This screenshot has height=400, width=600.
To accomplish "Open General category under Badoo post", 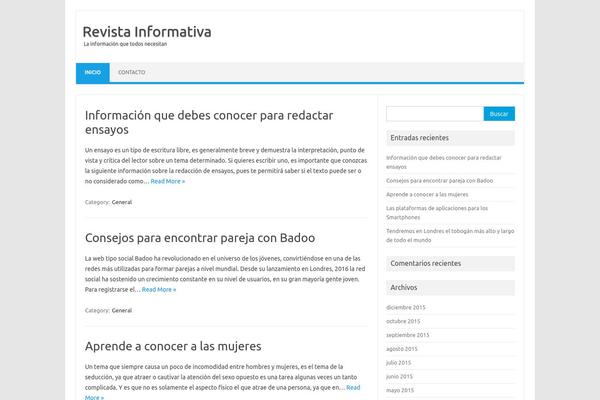I will (122, 310).
